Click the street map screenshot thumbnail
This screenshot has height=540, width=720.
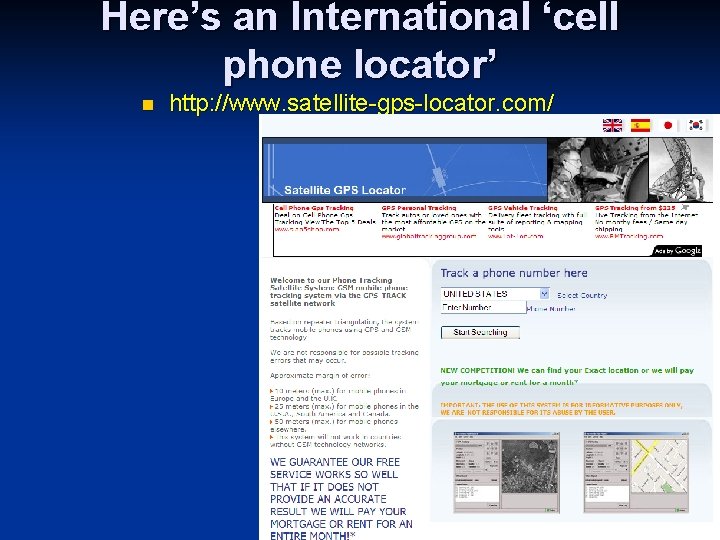coord(636,472)
